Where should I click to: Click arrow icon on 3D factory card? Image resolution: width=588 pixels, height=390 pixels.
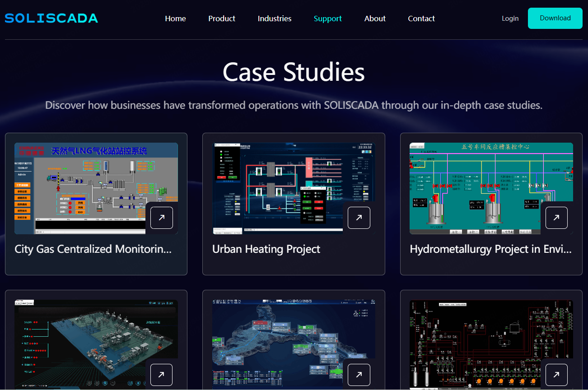point(161,375)
